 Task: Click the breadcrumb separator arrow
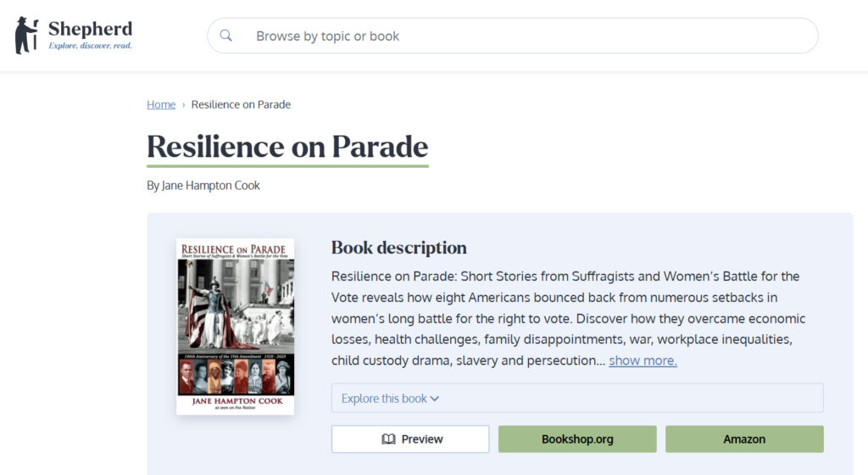coord(183,104)
